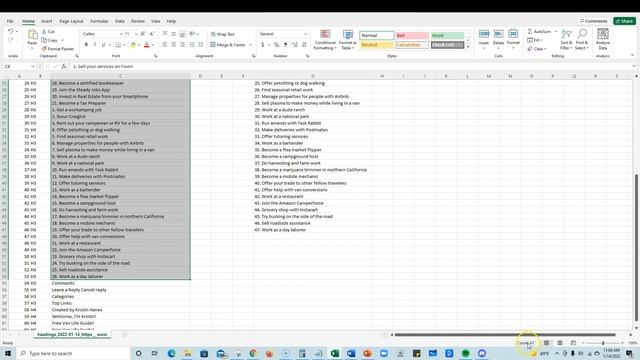Click the Orientation text angle icon
Viewport: 640px width, 360px height.
click(x=192, y=34)
